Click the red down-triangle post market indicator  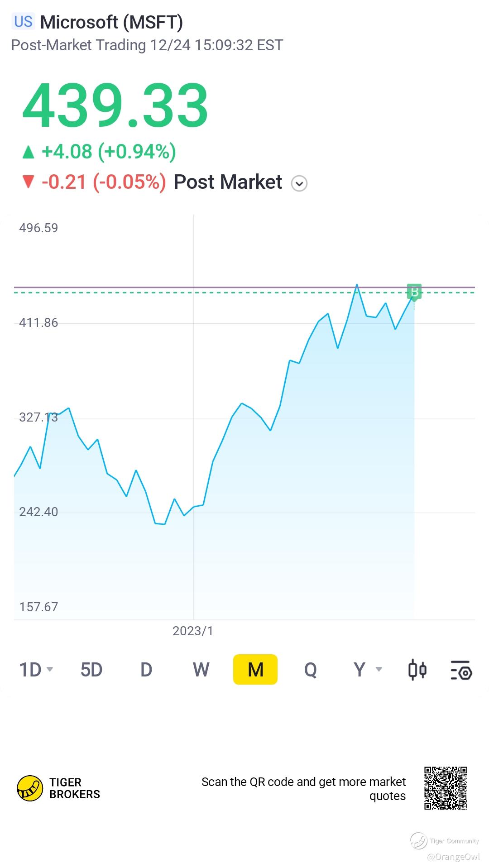tap(29, 182)
